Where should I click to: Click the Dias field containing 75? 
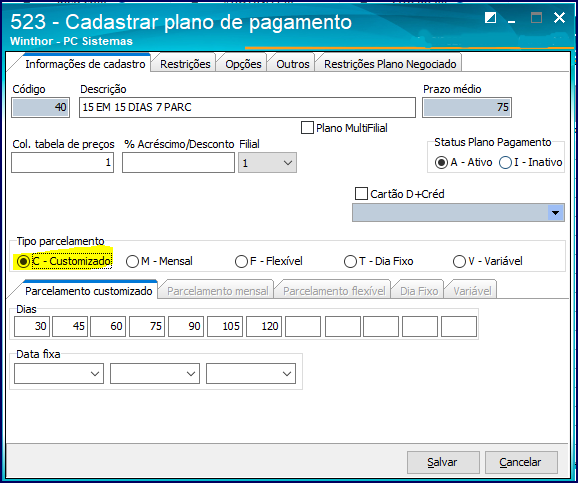tap(147, 326)
